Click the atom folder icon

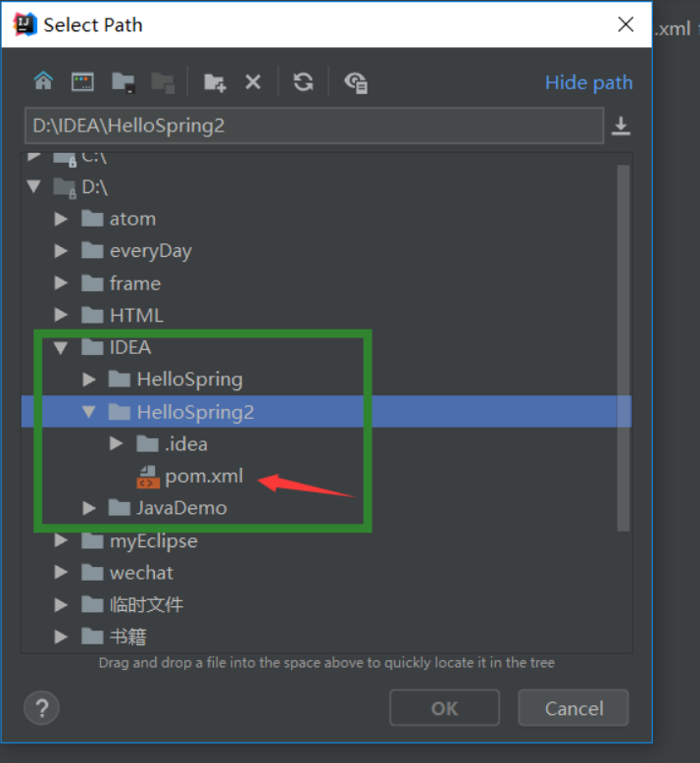point(92,219)
